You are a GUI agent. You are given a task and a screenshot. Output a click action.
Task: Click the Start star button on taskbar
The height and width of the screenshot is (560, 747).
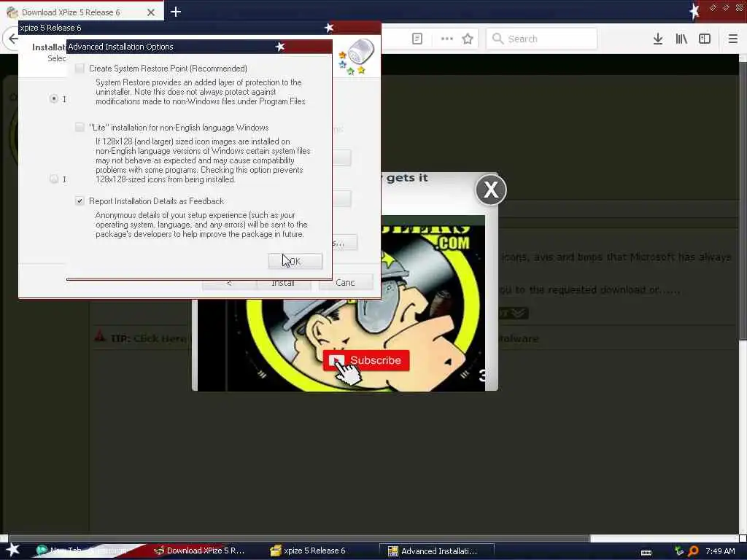[12, 550]
